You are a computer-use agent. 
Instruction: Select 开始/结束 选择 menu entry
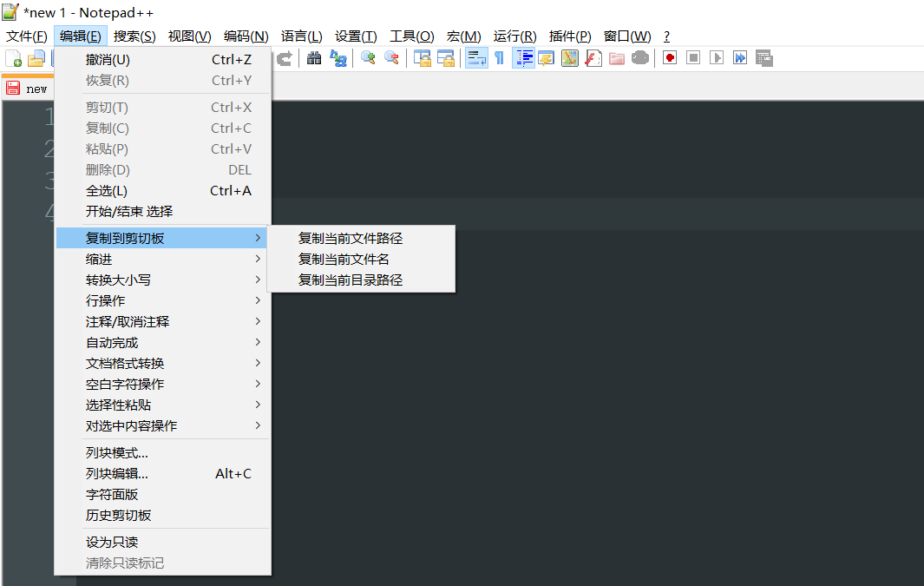162,211
